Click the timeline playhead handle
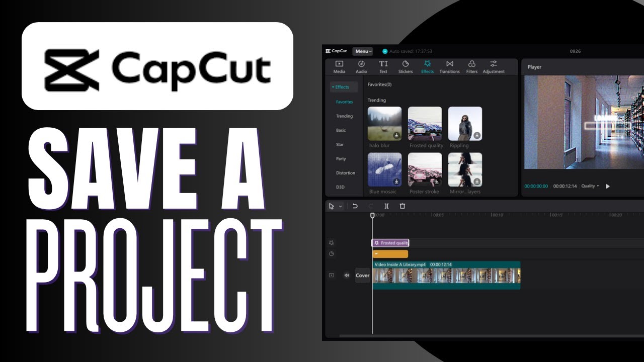Image resolution: width=644 pixels, height=362 pixels. 372,215
